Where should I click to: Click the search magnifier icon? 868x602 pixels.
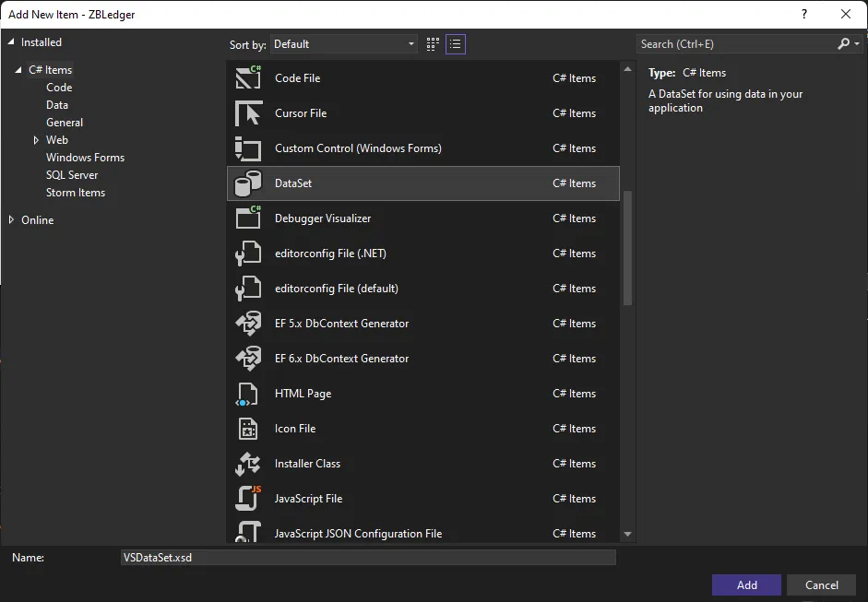click(844, 43)
